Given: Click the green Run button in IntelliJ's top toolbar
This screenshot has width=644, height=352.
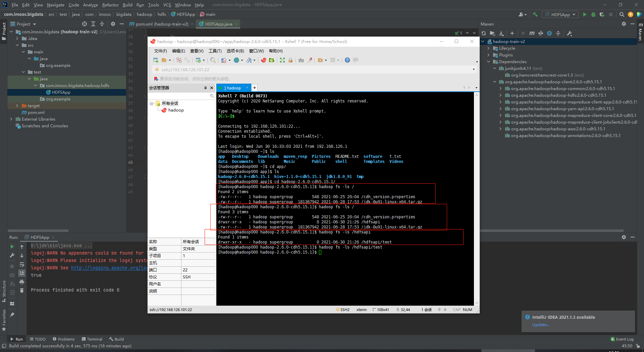Looking at the screenshot, I should pyautogui.click(x=585, y=14).
